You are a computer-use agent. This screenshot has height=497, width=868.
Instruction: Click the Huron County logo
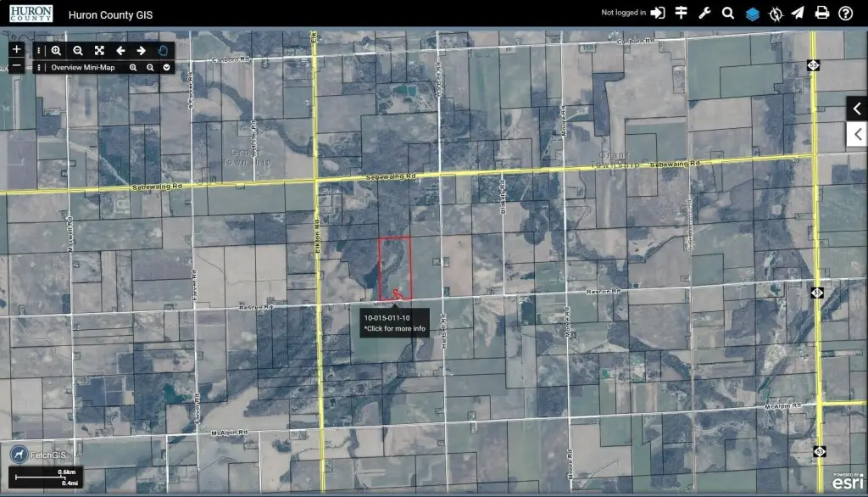[x=31, y=14]
